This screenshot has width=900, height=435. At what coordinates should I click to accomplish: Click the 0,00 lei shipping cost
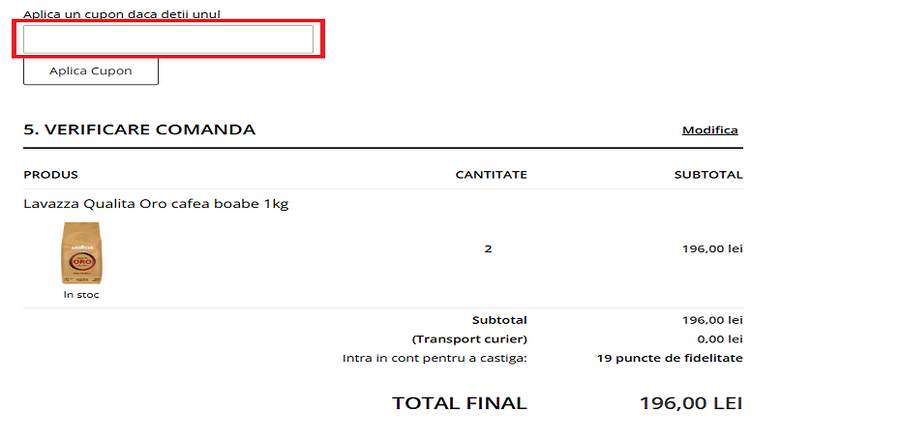[x=720, y=339]
